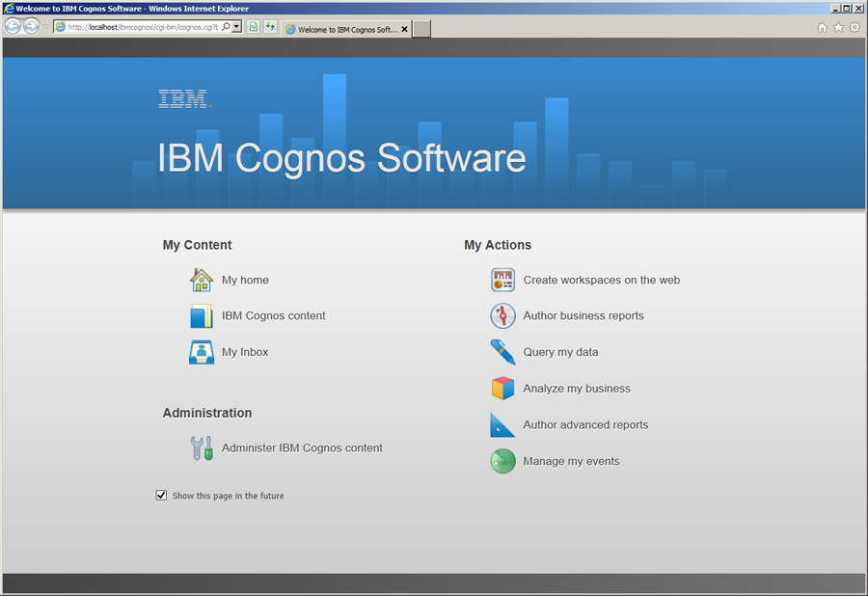
Task: Click the compatibility view icon
Action: tap(253, 27)
